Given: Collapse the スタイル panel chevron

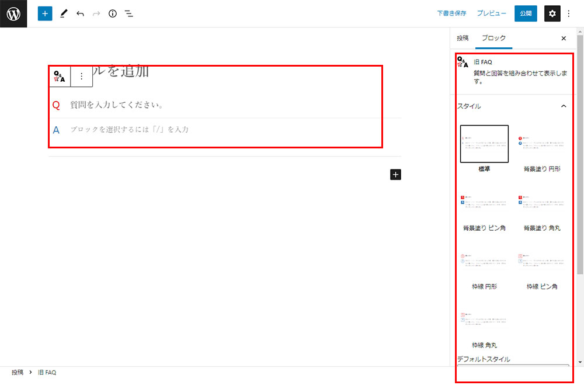Looking at the screenshot, I should tap(563, 106).
